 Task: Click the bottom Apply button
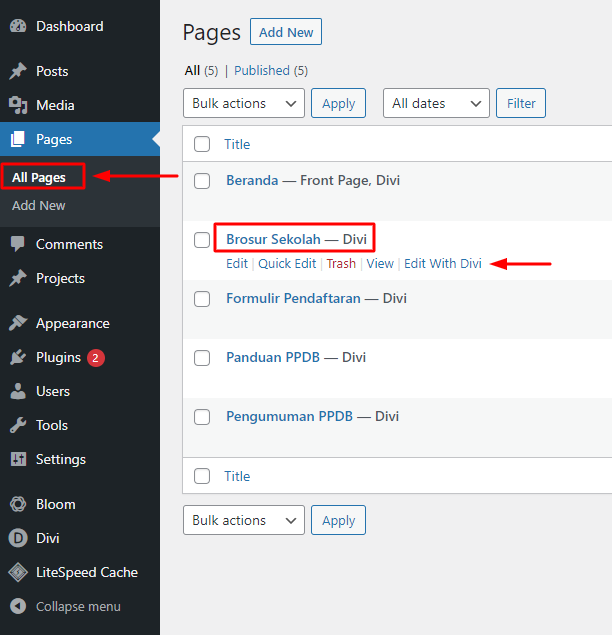point(339,520)
